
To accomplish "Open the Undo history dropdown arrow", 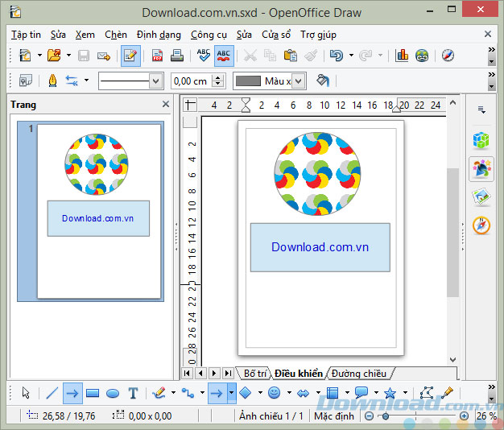I will (x=351, y=56).
